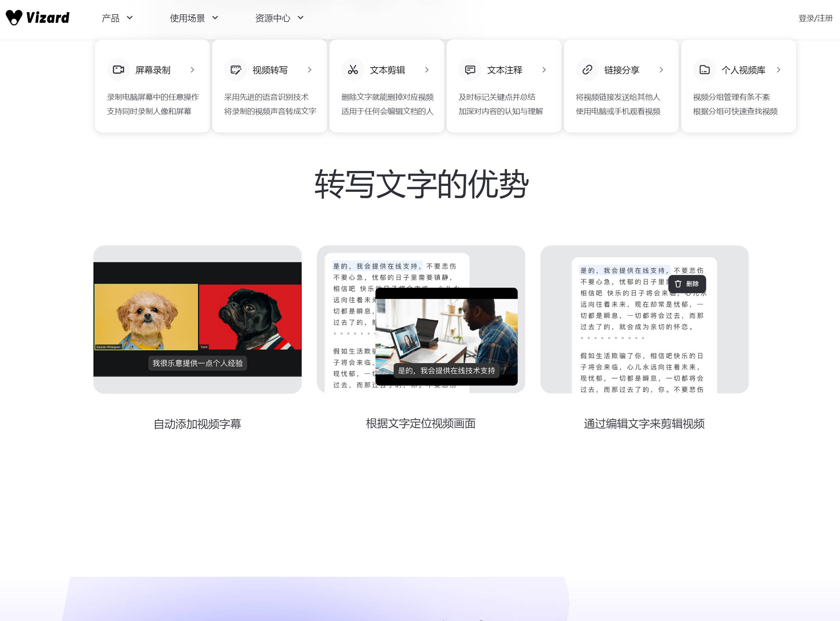
Task: Click the arrow next to 文本注释
Action: 544,70
